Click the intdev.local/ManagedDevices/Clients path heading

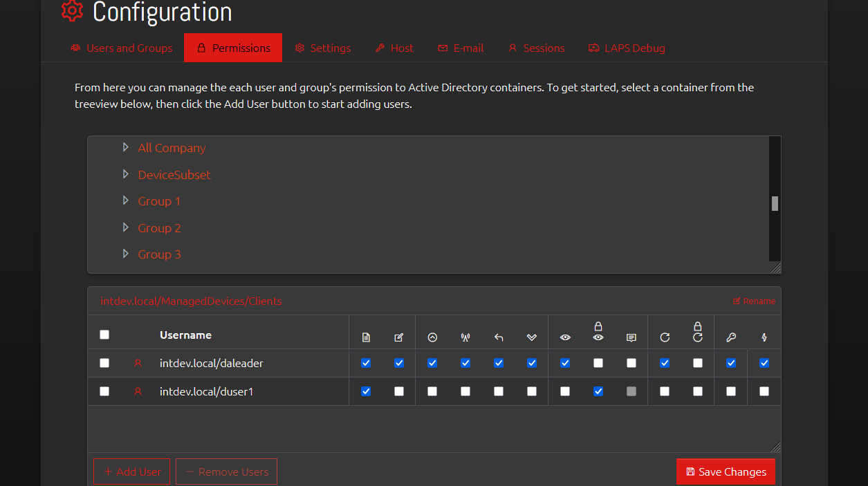(x=192, y=301)
